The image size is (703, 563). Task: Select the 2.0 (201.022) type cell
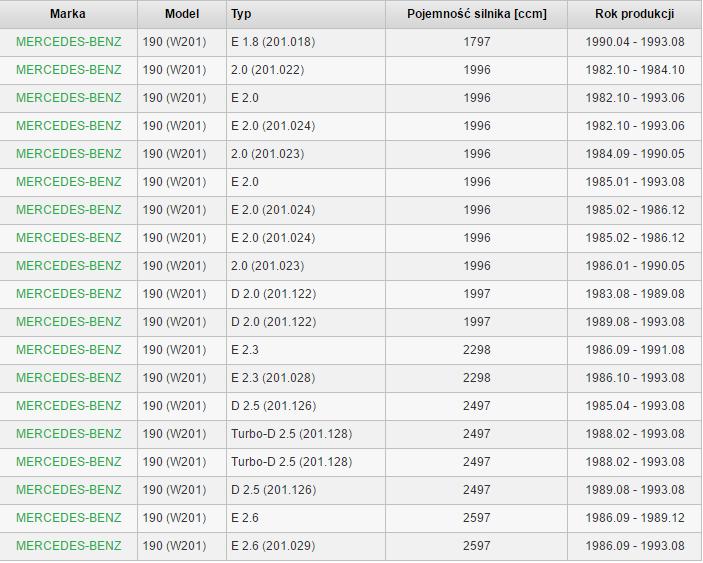click(267, 70)
